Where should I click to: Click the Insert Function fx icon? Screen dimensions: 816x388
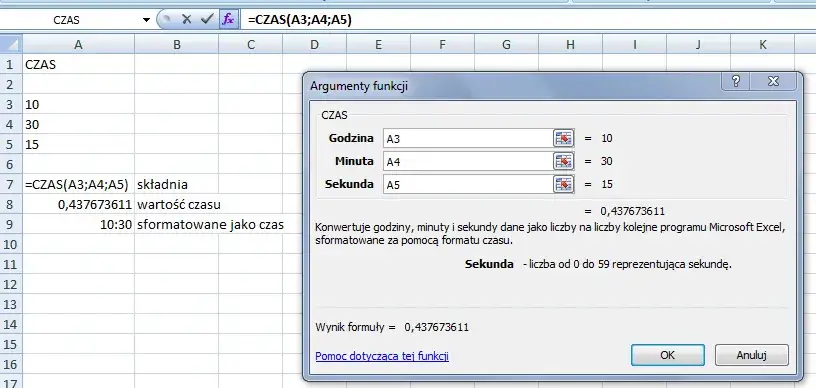point(228,20)
